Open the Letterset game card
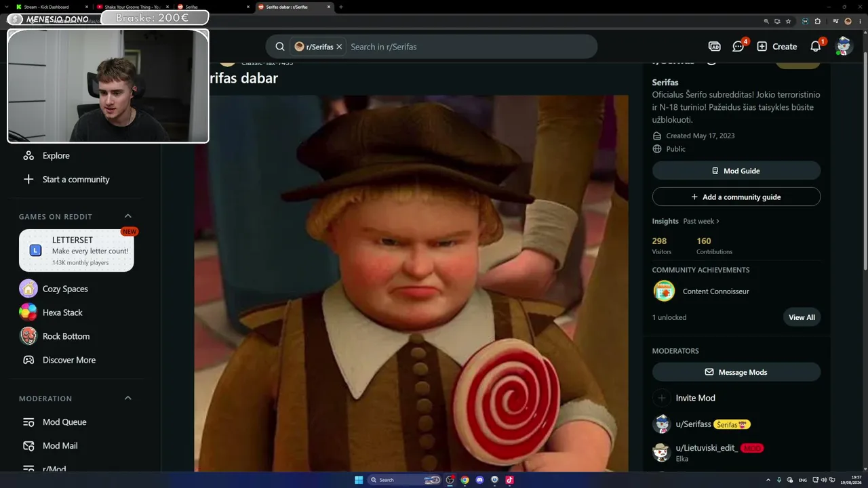Screen dimensions: 868x488 76,250
